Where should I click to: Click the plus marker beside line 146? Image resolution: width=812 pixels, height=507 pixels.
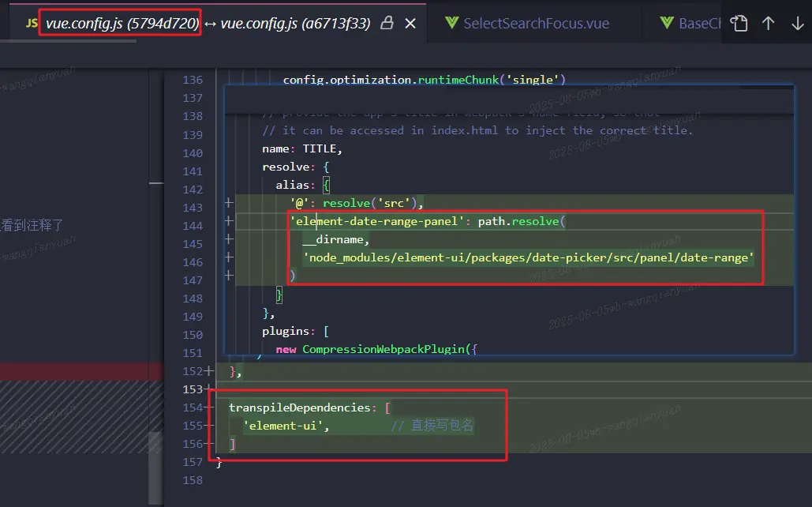[229, 257]
